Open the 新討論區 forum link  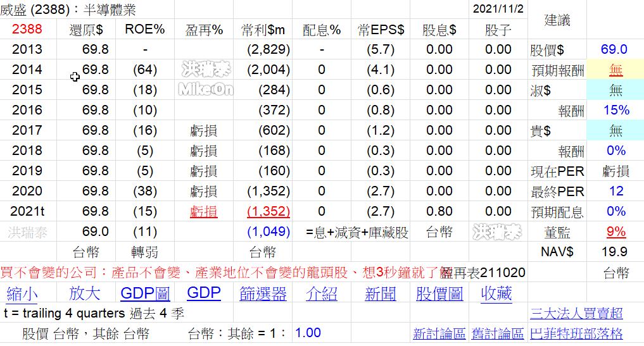click(x=439, y=333)
